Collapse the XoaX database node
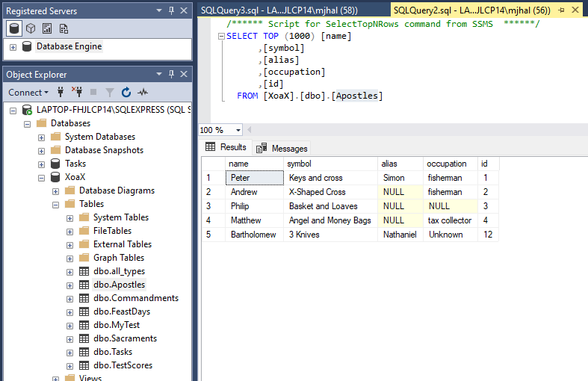 point(41,177)
